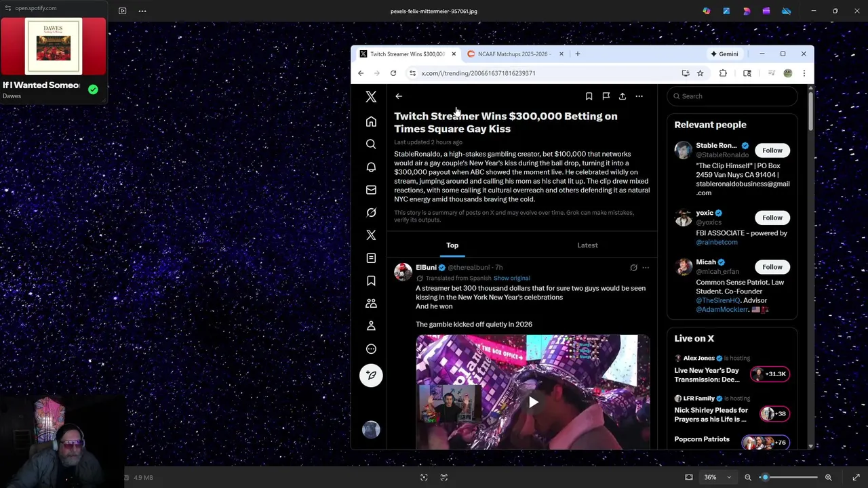Open a new Chrome tab
Viewport: 868px width, 488px height.
click(578, 54)
